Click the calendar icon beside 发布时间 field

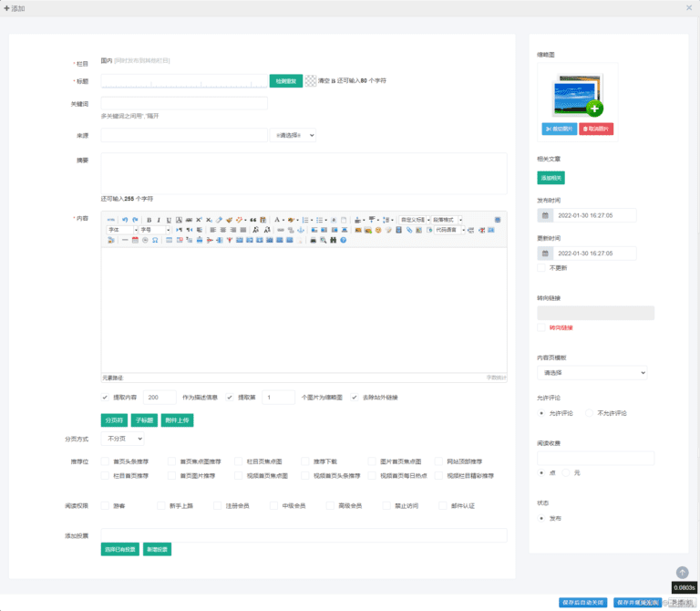coord(545,216)
